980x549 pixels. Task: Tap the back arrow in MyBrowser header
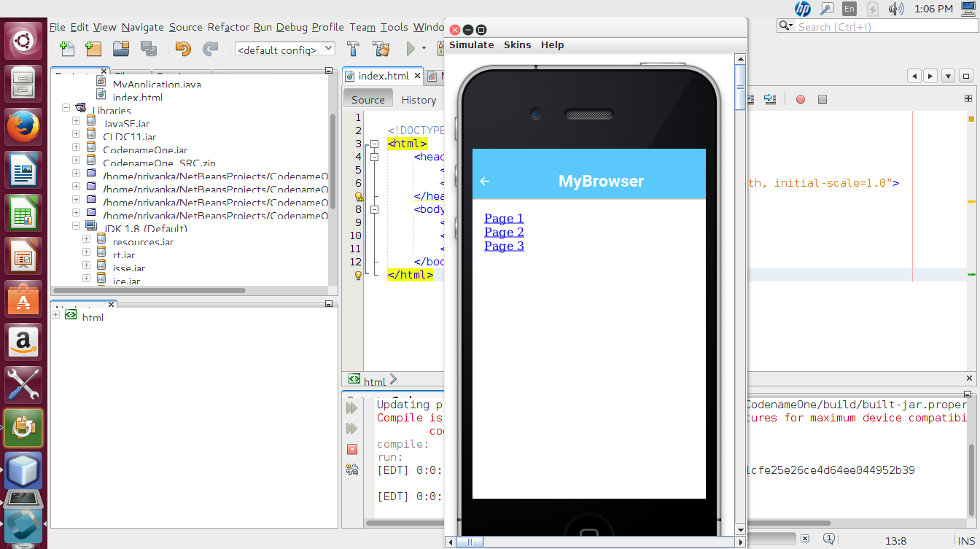[x=484, y=181]
